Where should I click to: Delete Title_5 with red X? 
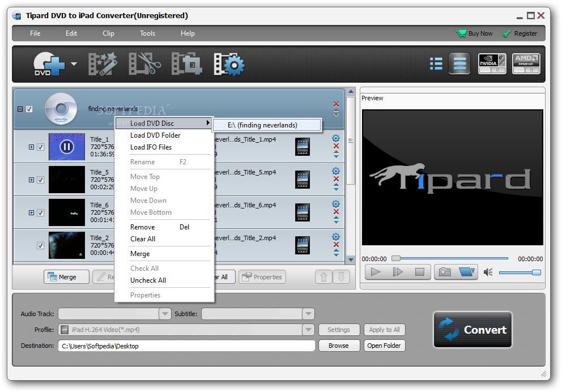pyautogui.click(x=336, y=179)
